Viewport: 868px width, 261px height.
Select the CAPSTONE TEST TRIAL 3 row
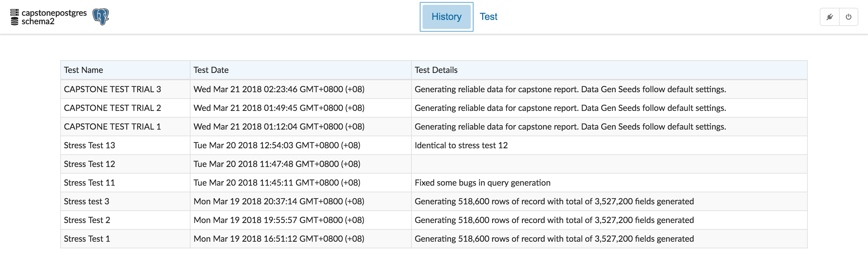pos(112,89)
